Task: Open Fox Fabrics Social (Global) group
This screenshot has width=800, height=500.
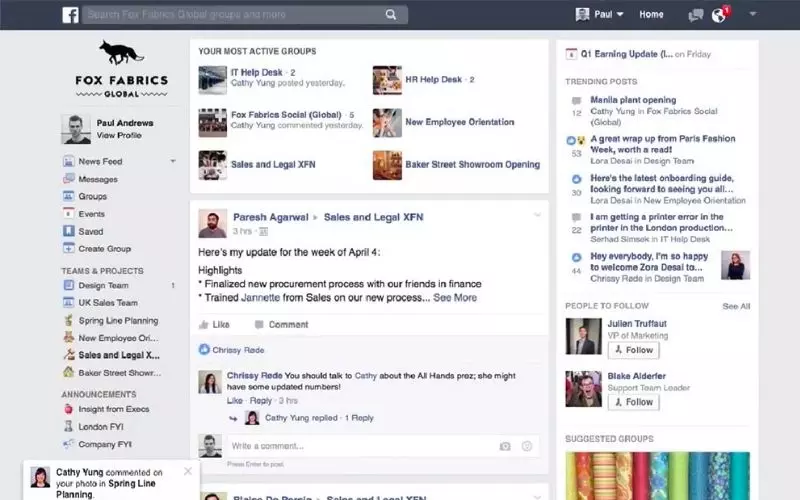Action: 286,115
